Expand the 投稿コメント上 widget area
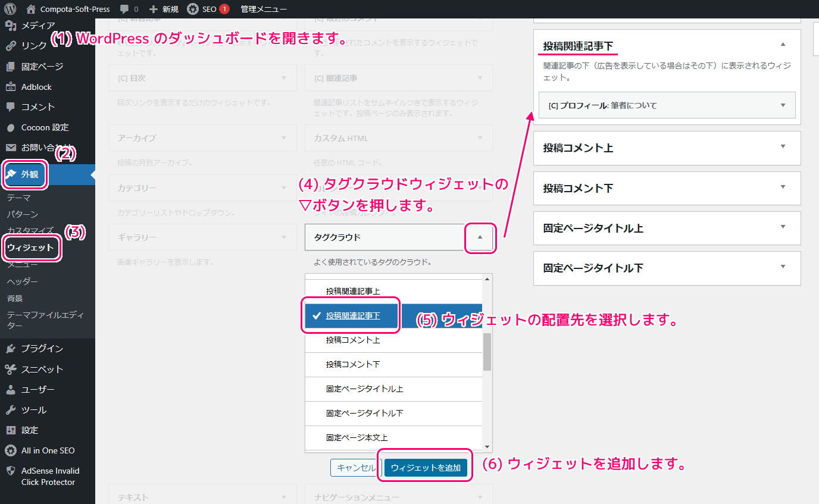Viewport: 819px width, 504px height. click(783, 146)
